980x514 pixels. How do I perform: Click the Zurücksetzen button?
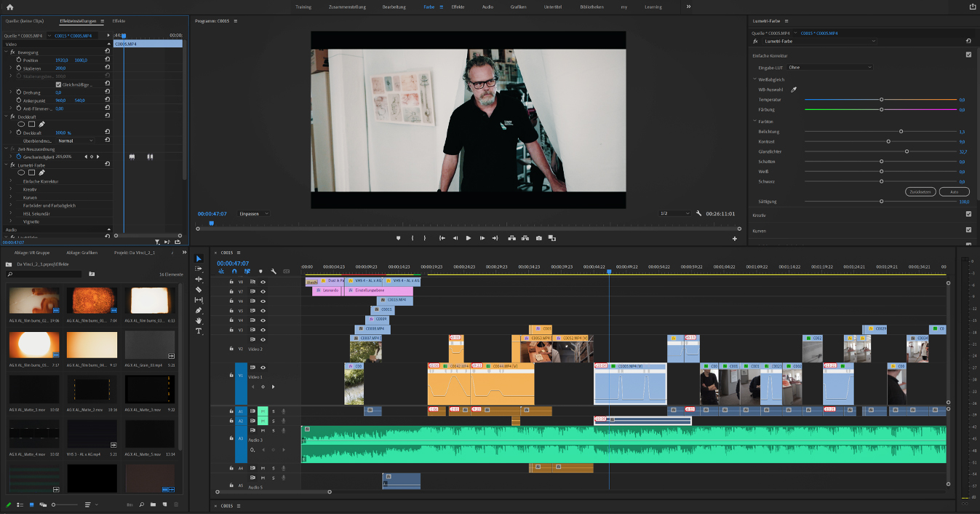pyautogui.click(x=920, y=191)
